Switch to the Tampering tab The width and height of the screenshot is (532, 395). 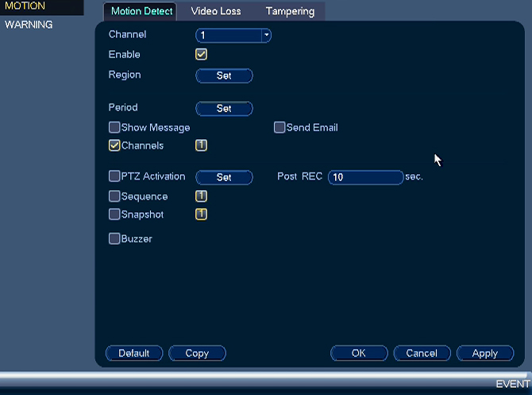click(x=290, y=11)
